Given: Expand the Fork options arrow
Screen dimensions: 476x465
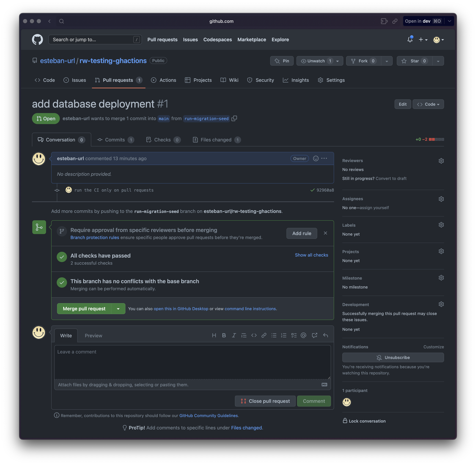Looking at the screenshot, I should [x=387, y=61].
